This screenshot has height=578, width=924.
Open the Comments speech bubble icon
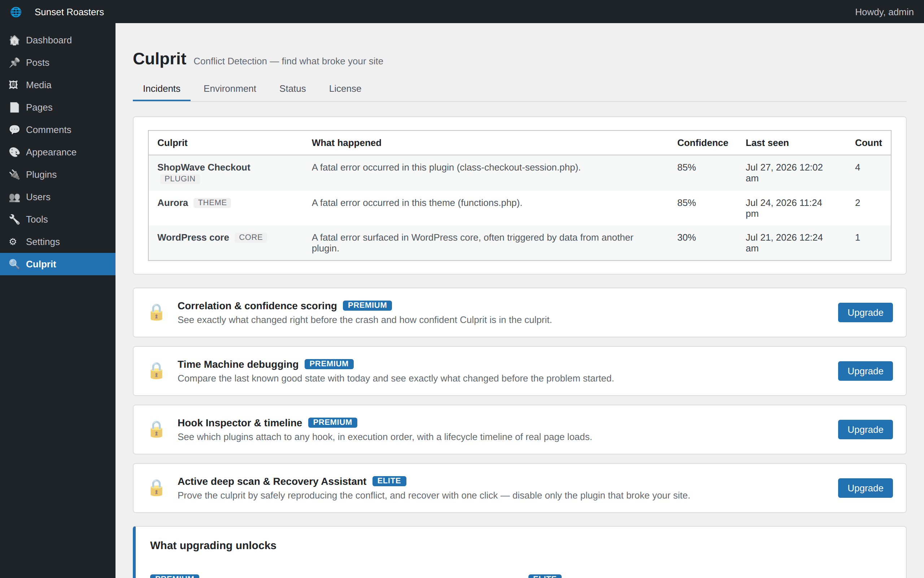(x=14, y=130)
